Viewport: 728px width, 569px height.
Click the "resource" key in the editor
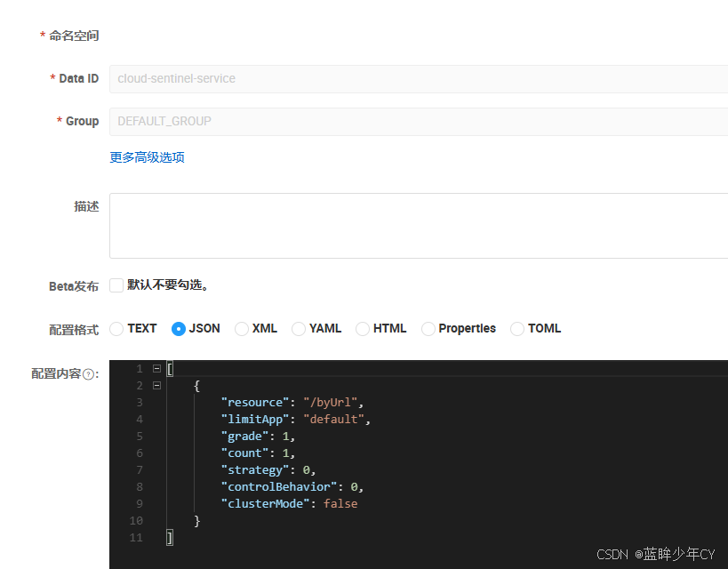click(255, 402)
